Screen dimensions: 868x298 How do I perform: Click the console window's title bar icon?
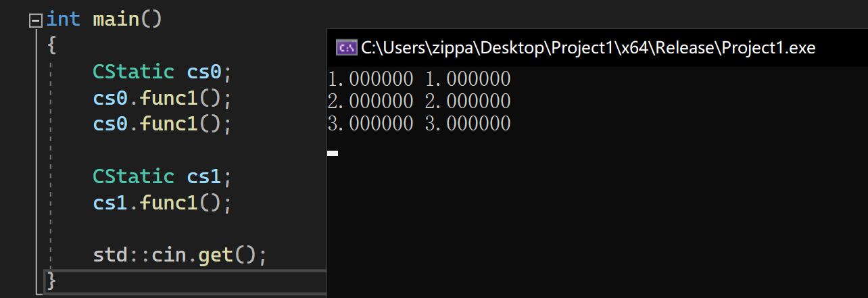point(346,47)
